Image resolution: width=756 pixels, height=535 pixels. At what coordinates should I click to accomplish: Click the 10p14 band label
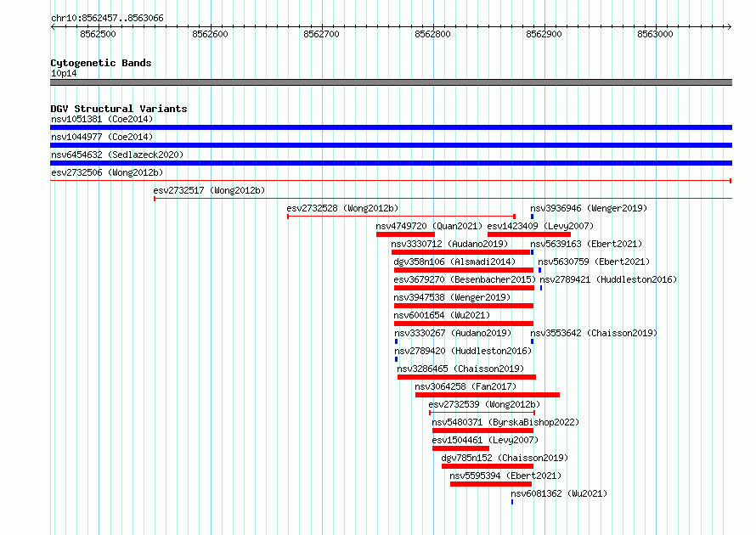point(64,73)
